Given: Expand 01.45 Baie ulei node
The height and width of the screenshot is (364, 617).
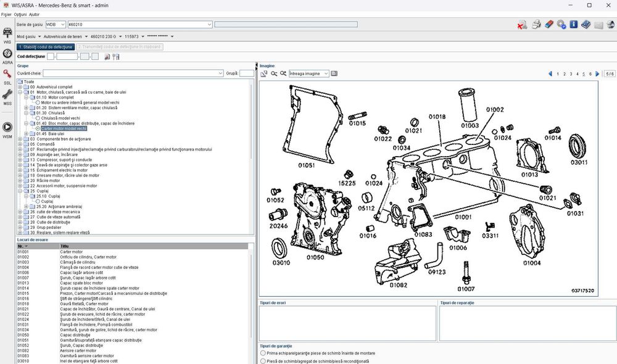Looking at the screenshot, I should 27,134.
